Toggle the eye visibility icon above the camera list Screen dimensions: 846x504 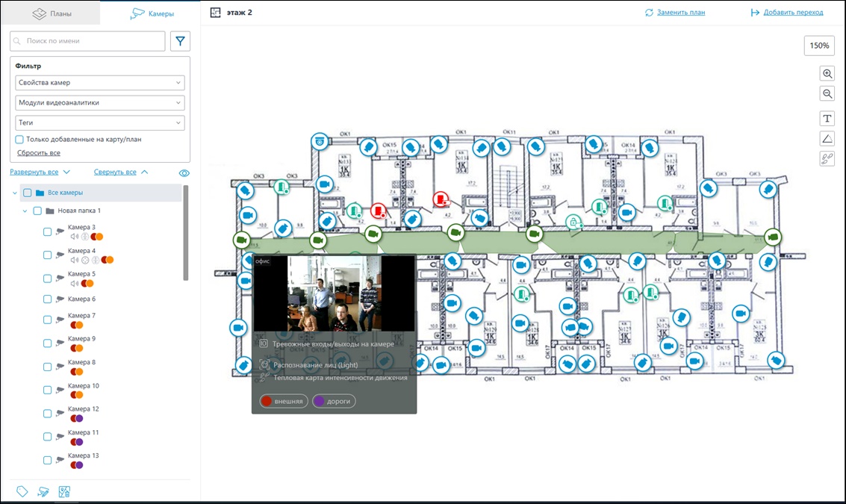pos(184,172)
